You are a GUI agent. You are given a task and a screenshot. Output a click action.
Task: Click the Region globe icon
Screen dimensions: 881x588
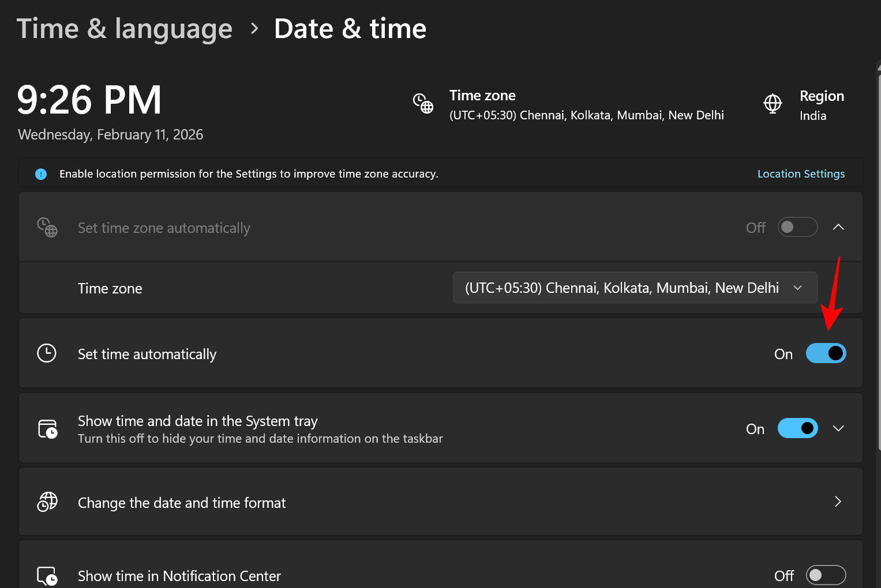pyautogui.click(x=773, y=104)
